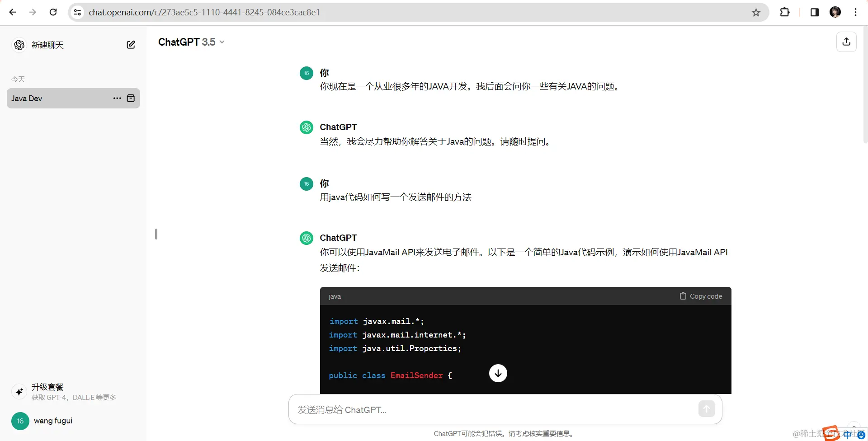Click the ChatGPT logo beside 新建聊天

(x=19, y=45)
